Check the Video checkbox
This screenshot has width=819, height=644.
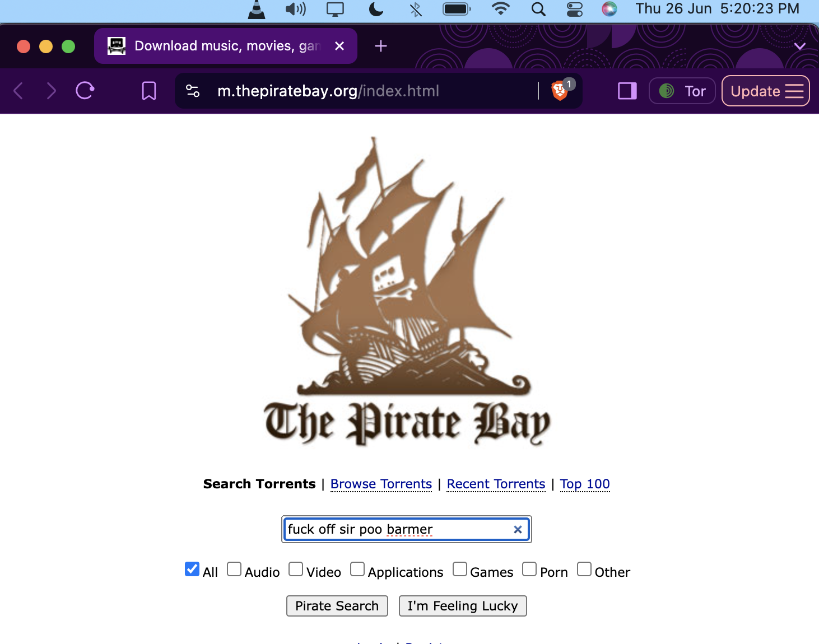296,569
